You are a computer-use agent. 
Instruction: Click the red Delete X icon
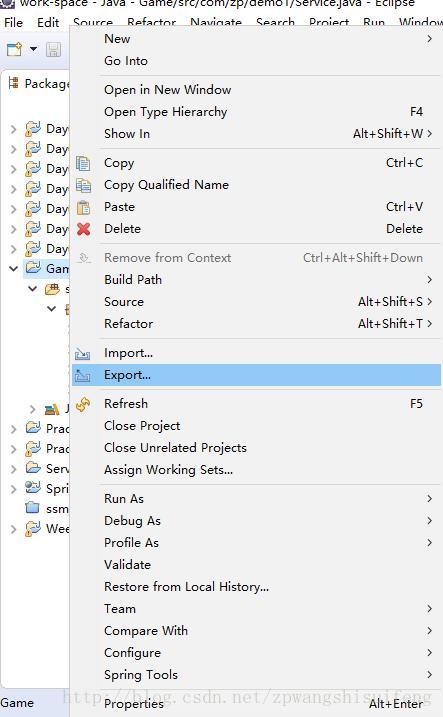(x=83, y=229)
